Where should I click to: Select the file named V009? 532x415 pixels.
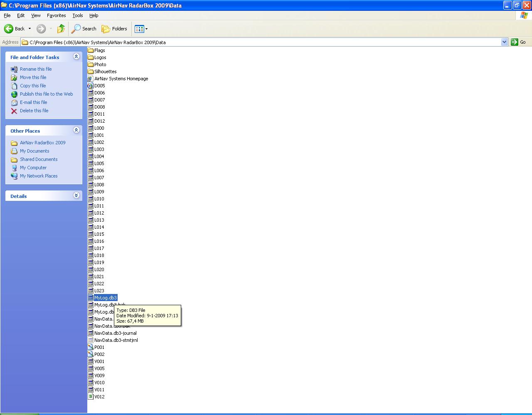pos(99,375)
